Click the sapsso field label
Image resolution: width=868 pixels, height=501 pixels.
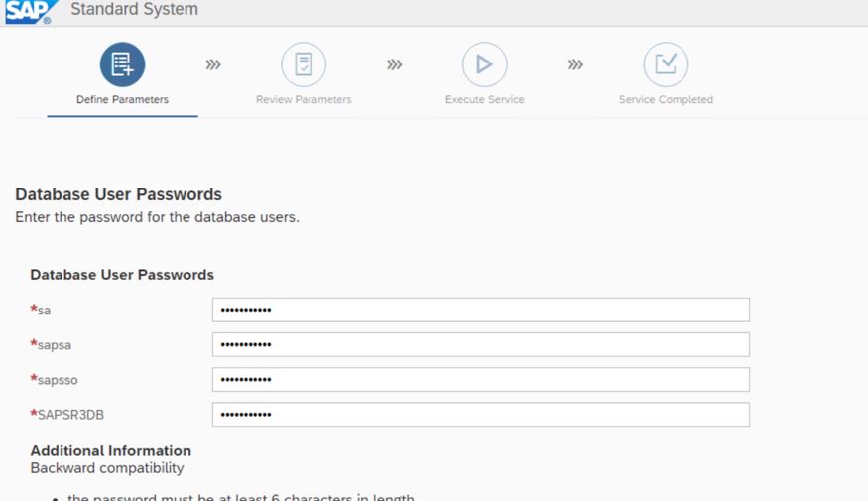[58, 380]
